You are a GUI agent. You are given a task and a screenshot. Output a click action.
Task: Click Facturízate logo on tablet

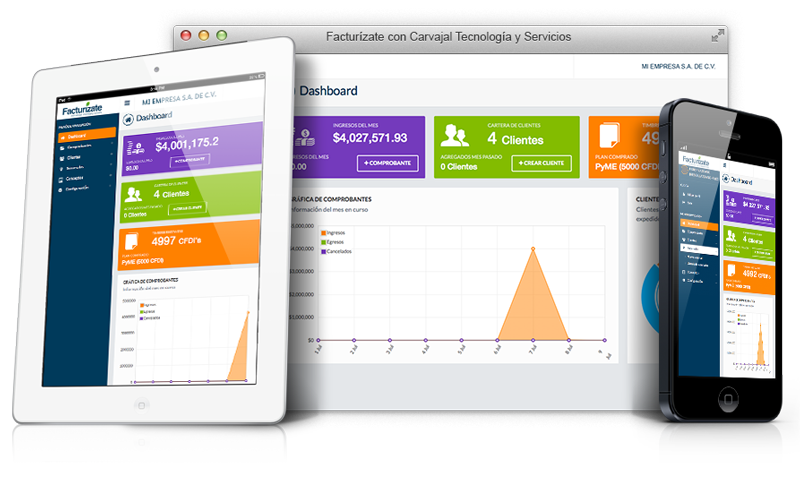[x=82, y=109]
